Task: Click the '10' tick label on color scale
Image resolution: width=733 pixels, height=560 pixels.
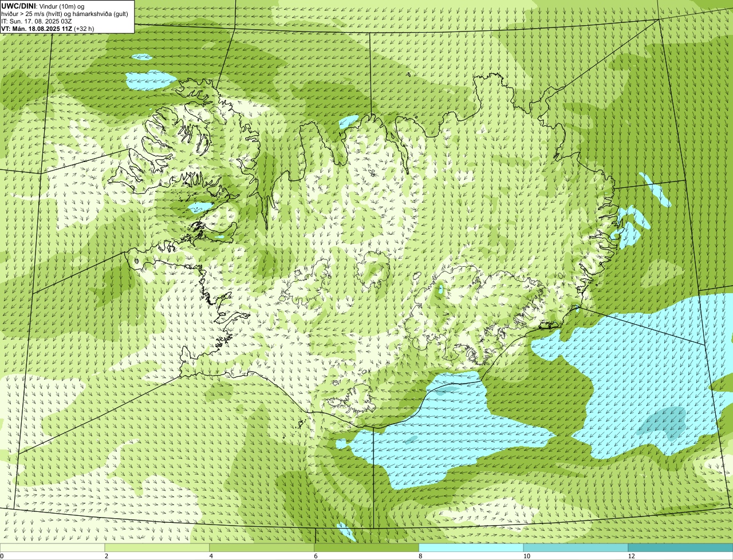Action: 526,556
